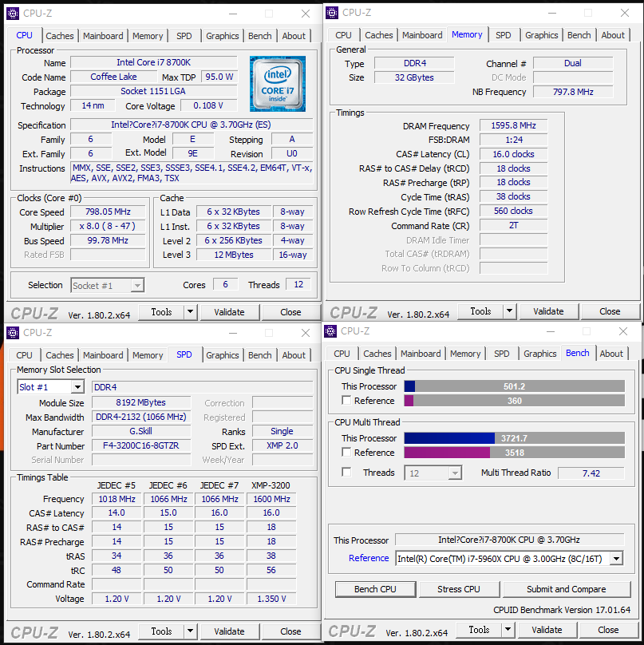
Task: Select Memory tab in SPD window
Action: [148, 355]
